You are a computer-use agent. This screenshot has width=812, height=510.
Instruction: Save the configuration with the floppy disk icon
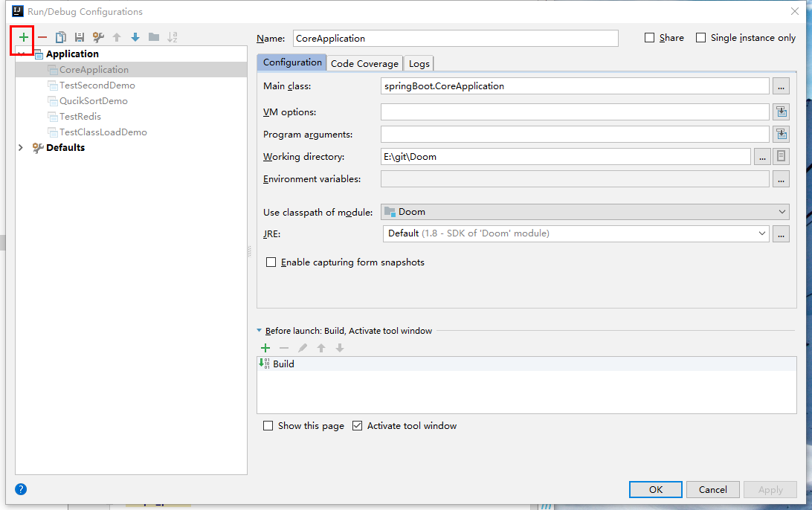80,37
